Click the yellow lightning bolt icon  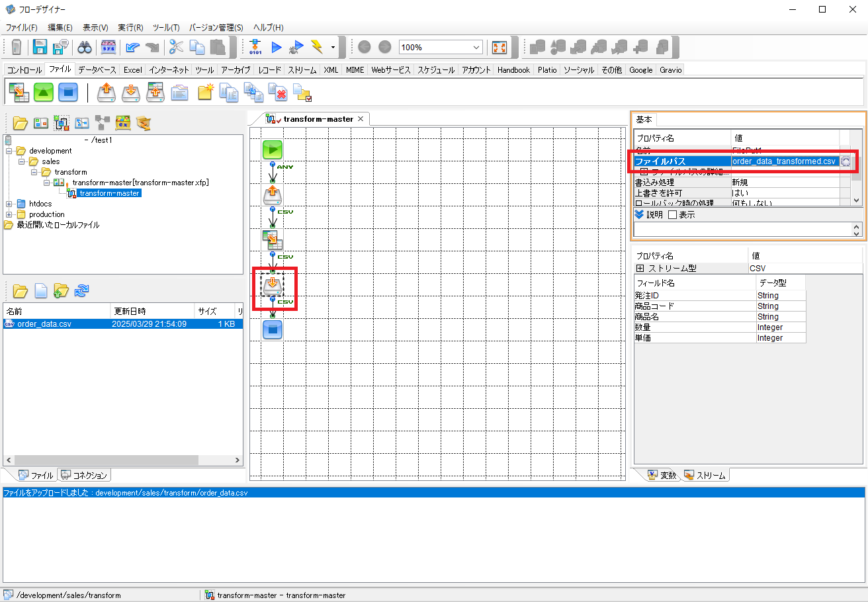[x=317, y=47]
